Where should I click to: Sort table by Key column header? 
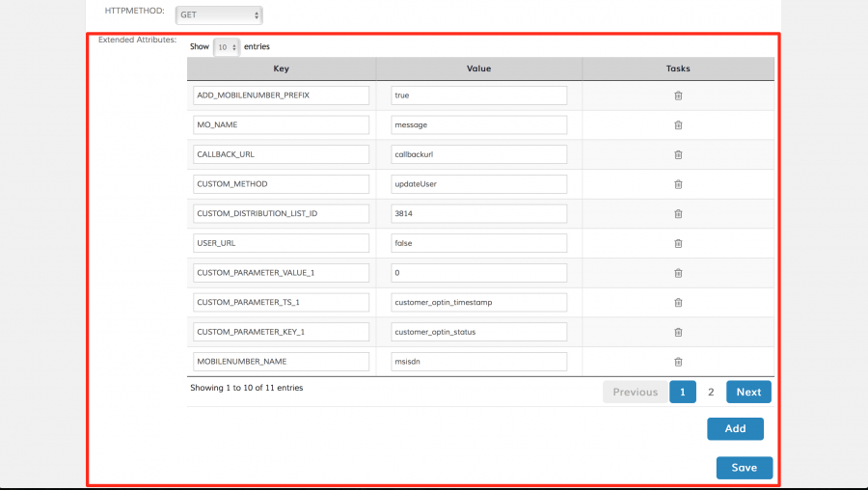(x=281, y=68)
